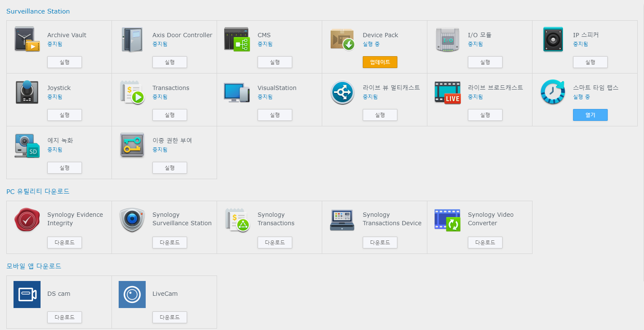Click the IP 스피커 중지됨 status
The width and height of the screenshot is (644, 330).
coord(580,44)
